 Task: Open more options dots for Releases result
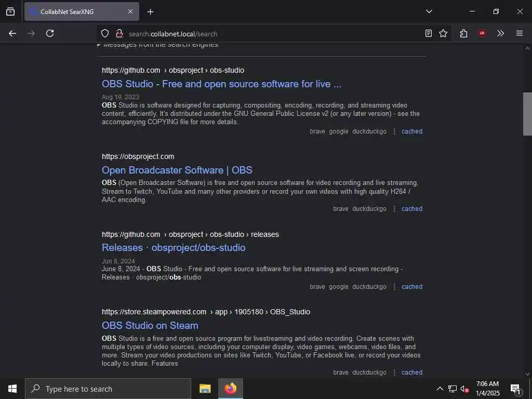(394, 287)
